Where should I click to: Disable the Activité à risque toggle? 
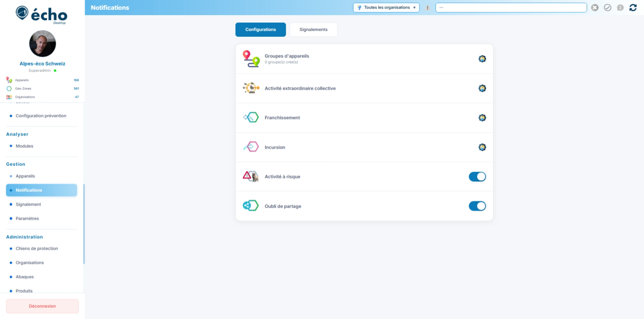click(477, 176)
